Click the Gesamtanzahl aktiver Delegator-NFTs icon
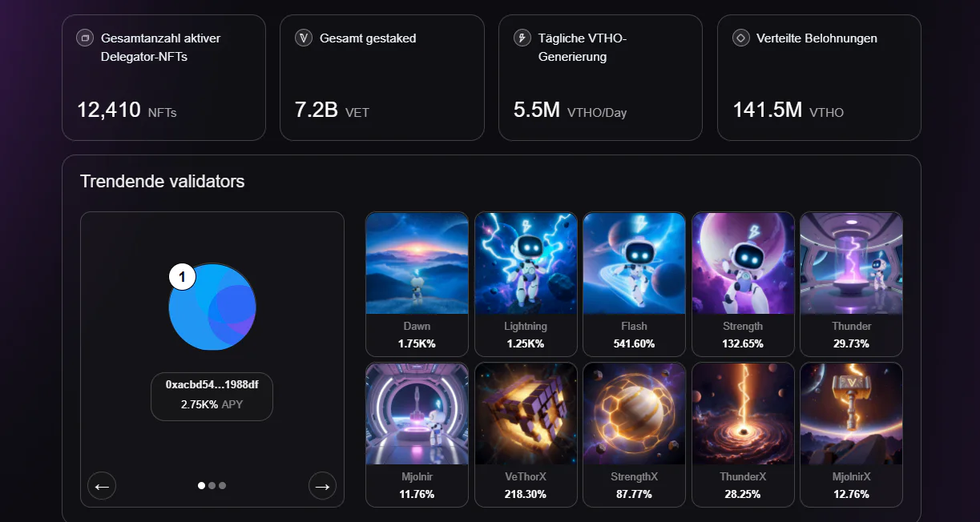Image resolution: width=980 pixels, height=522 pixels. coord(85,38)
